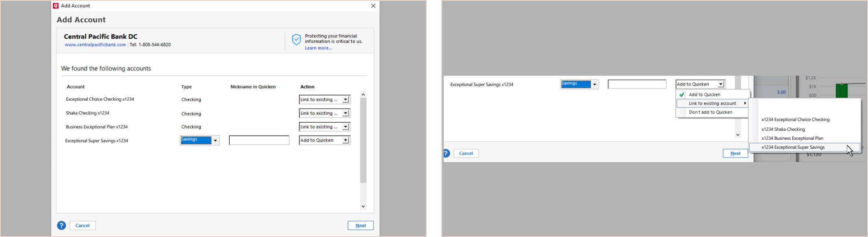Open www.centralpacificbank.com link
The width and height of the screenshot is (868, 237).
click(95, 45)
